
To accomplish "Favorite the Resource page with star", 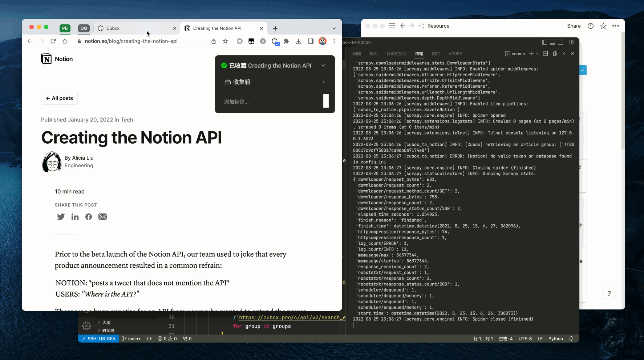I will (603, 26).
